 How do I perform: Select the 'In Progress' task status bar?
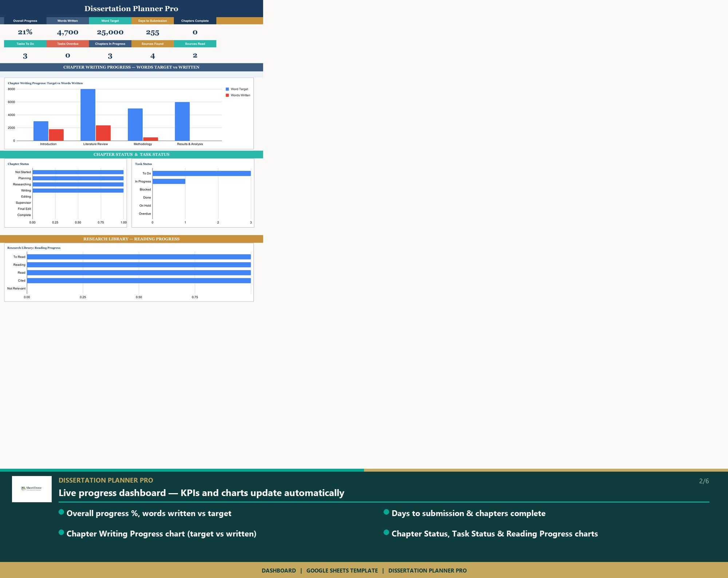pos(169,181)
